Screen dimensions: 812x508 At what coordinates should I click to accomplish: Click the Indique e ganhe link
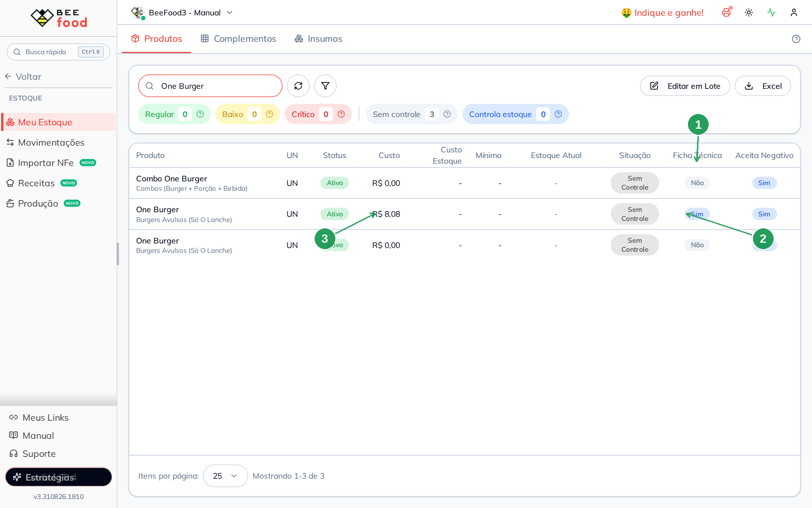coord(662,13)
